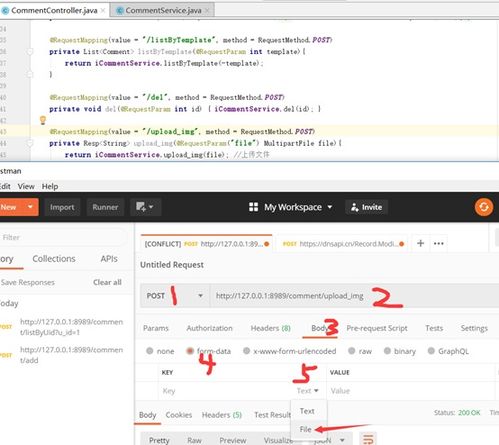Toggle the wrap lines icon in response

368,439
